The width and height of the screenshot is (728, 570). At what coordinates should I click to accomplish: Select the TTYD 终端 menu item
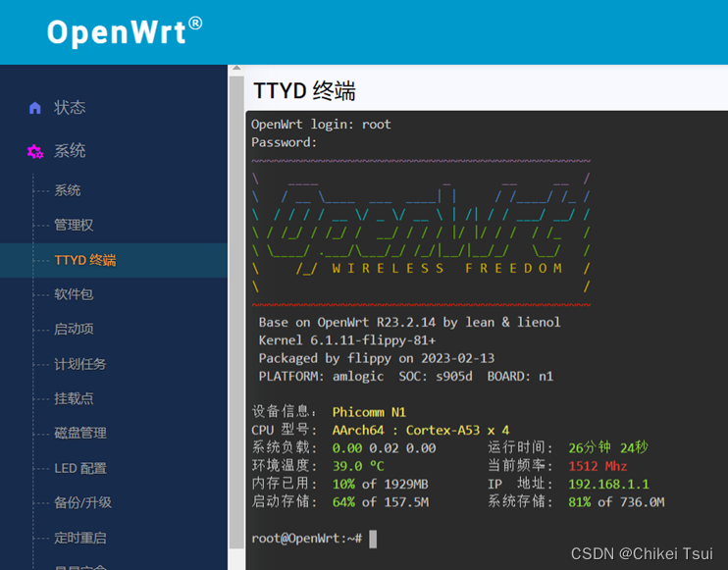[x=85, y=260]
